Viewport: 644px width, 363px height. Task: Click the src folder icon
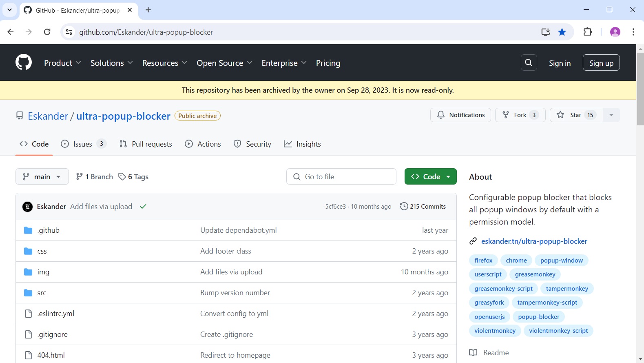pyautogui.click(x=28, y=293)
